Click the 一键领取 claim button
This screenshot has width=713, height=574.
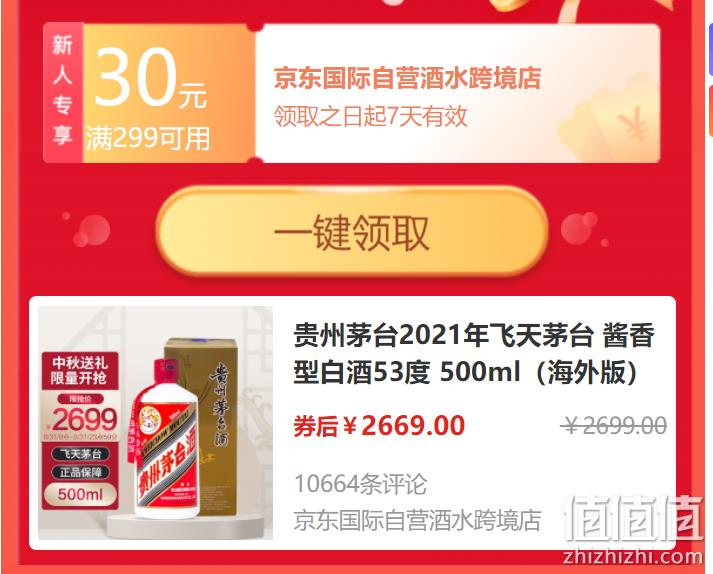(352, 232)
